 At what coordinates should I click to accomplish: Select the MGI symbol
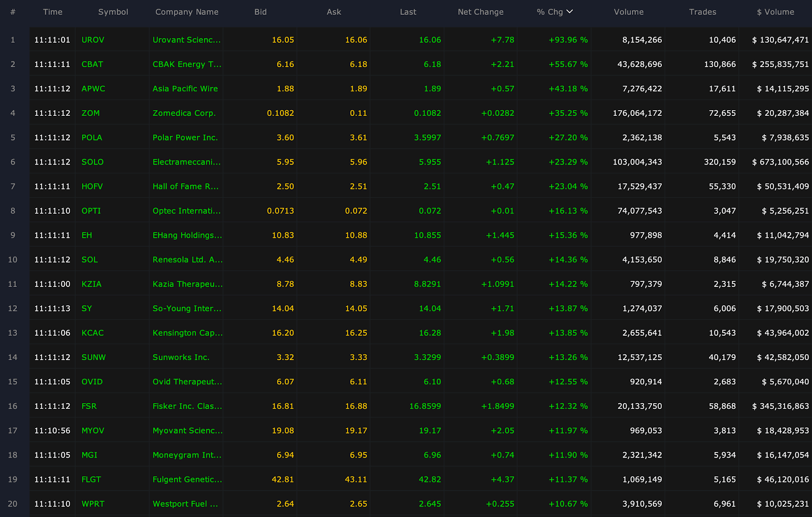89,455
